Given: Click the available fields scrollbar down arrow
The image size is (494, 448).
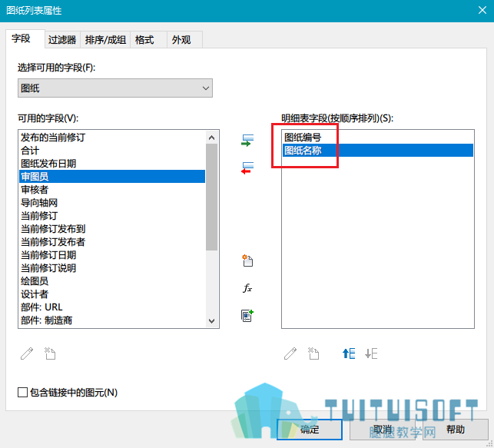Looking at the screenshot, I should click(x=212, y=320).
